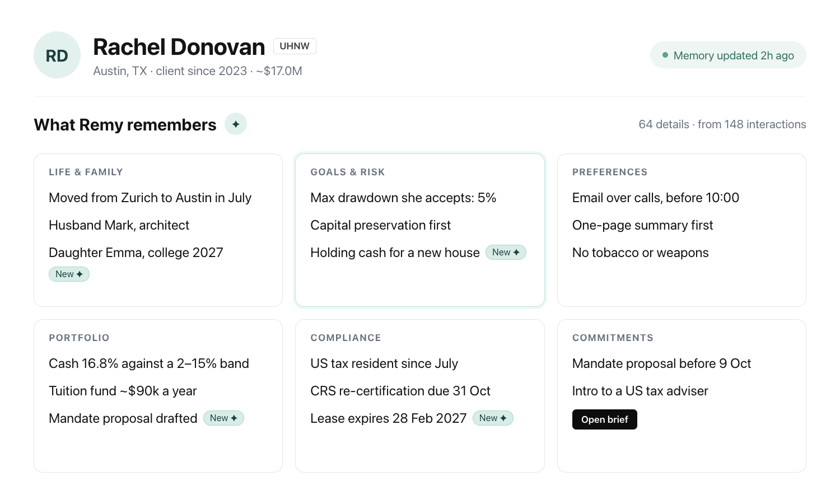The height and width of the screenshot is (504, 840).
Task: Click the UHNW tag next to the name
Action: (295, 46)
